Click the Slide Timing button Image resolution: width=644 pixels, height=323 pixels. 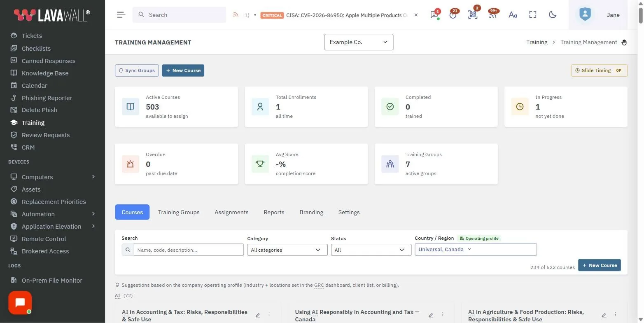(599, 70)
